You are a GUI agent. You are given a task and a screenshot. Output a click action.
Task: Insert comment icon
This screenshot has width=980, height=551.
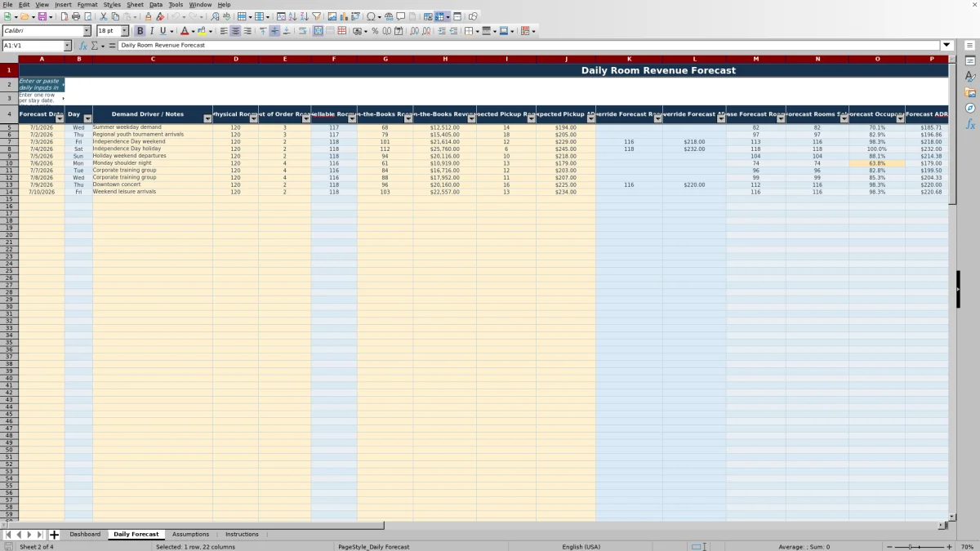[x=400, y=16]
